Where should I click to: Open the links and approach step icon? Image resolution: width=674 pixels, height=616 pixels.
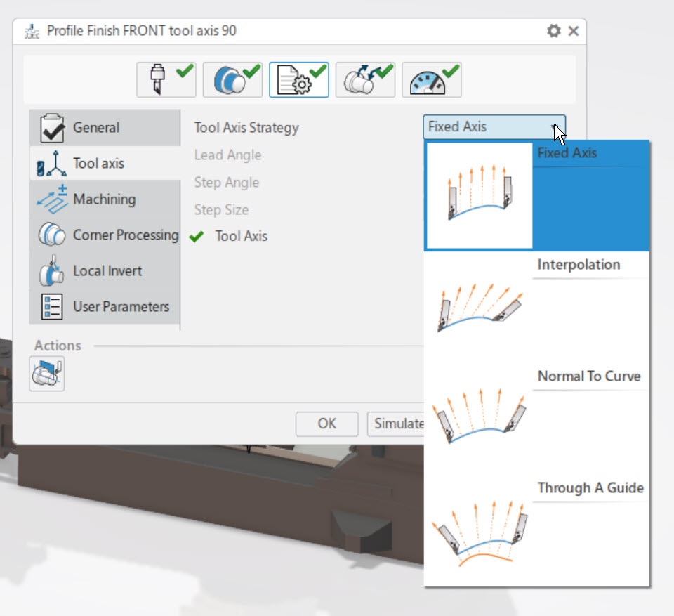pyautogui.click(x=365, y=79)
